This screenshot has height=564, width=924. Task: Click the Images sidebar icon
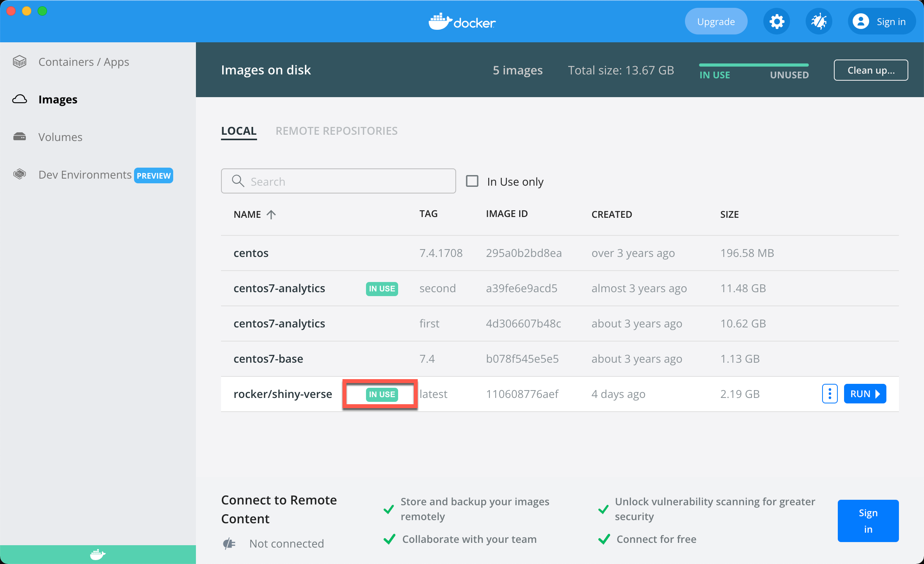(19, 99)
